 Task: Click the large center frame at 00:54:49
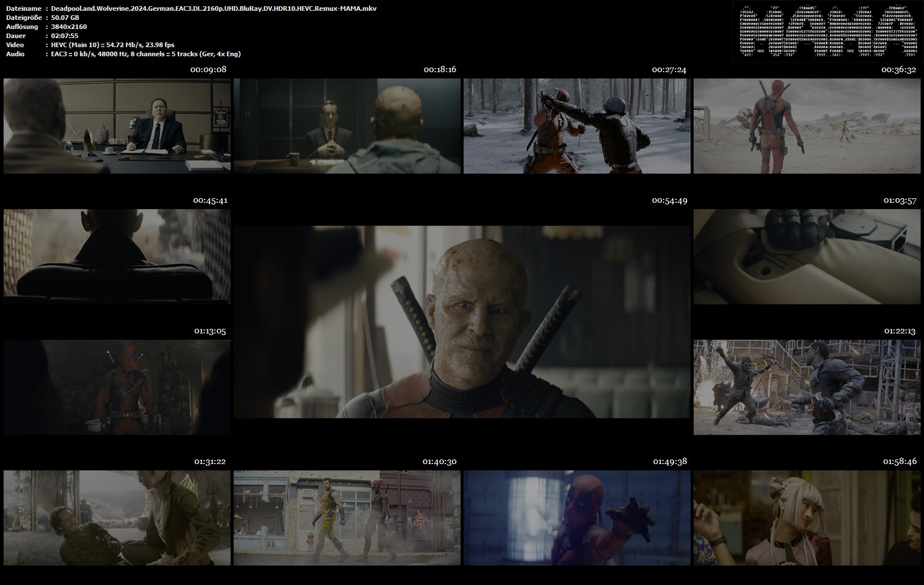pyautogui.click(x=462, y=322)
